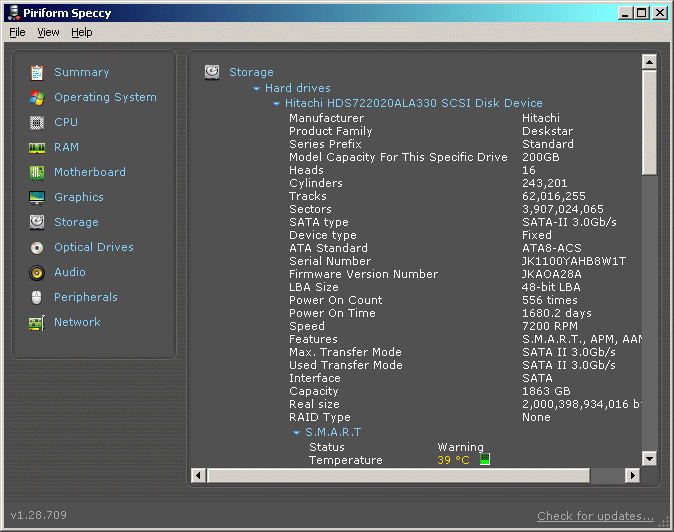
Task: View the Graphics section
Action: click(x=79, y=197)
